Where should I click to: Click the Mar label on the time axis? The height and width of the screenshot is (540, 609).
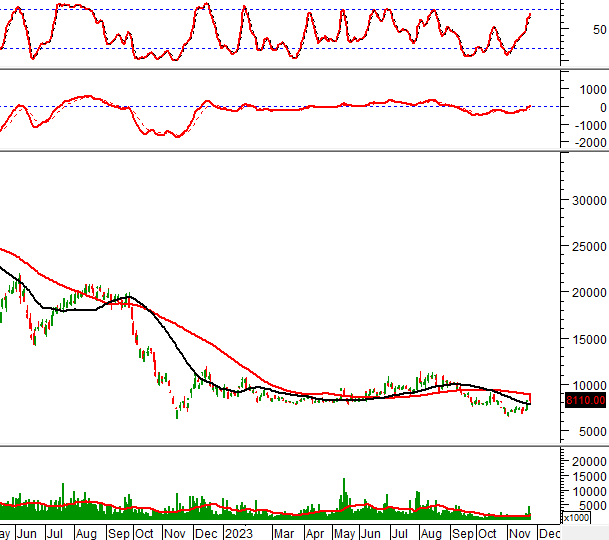(x=284, y=534)
